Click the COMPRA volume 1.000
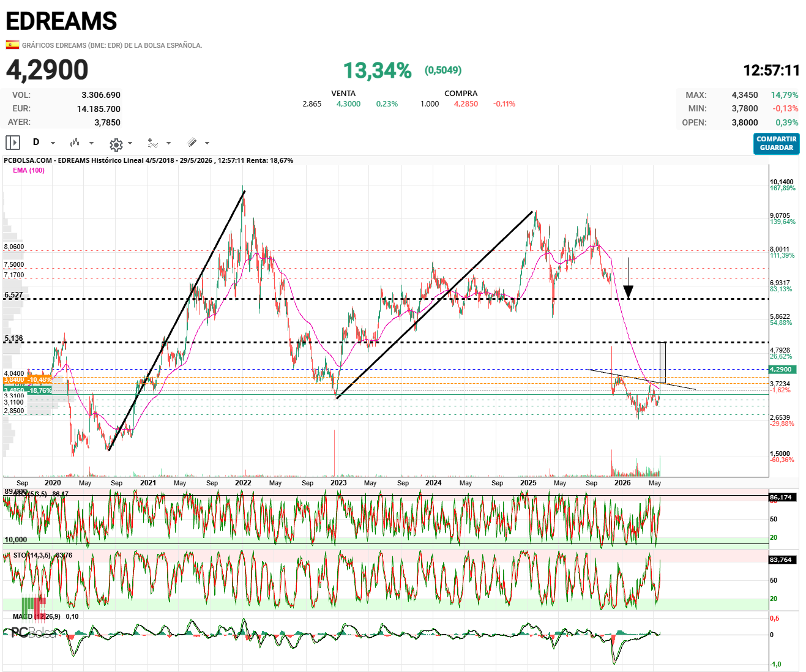Screen dimensions: 806x672 pyautogui.click(x=430, y=104)
